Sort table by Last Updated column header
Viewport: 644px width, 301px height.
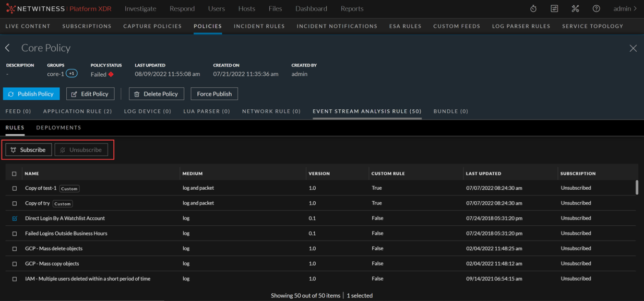pos(483,173)
